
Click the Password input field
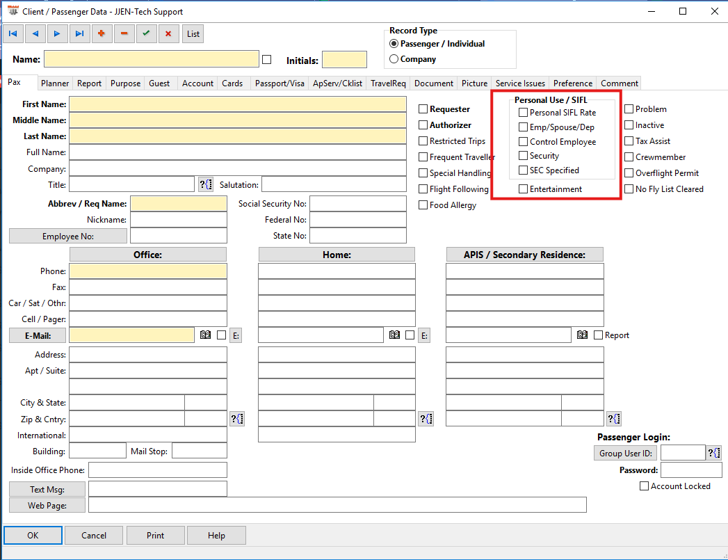click(x=691, y=470)
